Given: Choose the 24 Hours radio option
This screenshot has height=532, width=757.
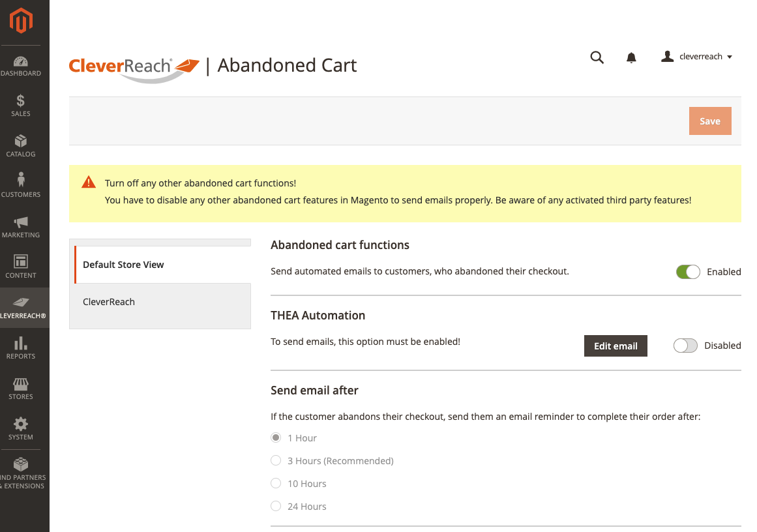Looking at the screenshot, I should [276, 507].
